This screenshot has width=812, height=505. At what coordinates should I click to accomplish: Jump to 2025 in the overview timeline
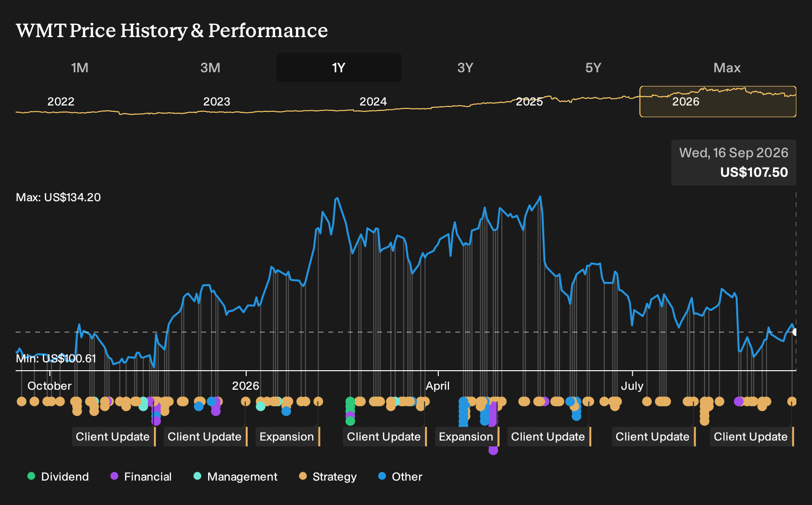[530, 102]
